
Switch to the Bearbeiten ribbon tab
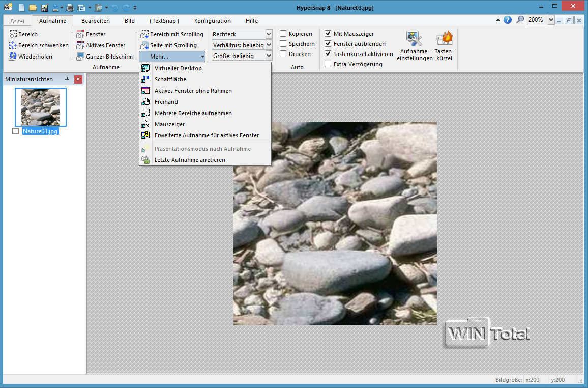click(96, 21)
